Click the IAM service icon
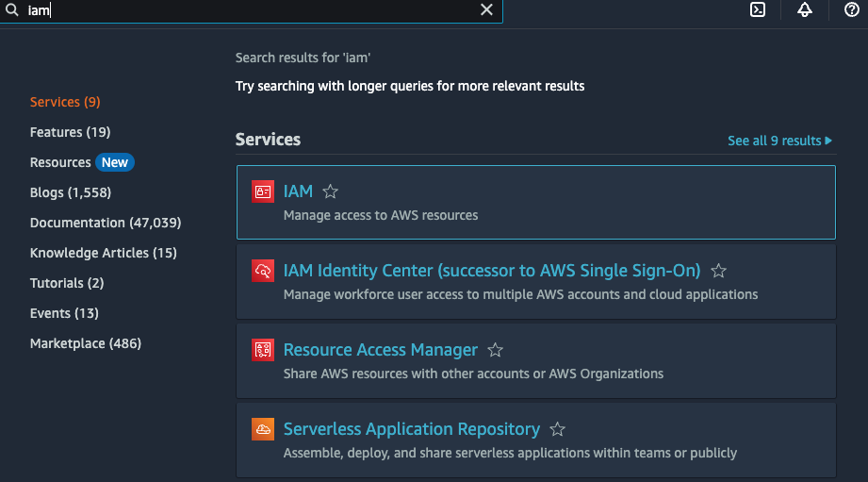Viewport: 868px width, 482px height. [263, 191]
